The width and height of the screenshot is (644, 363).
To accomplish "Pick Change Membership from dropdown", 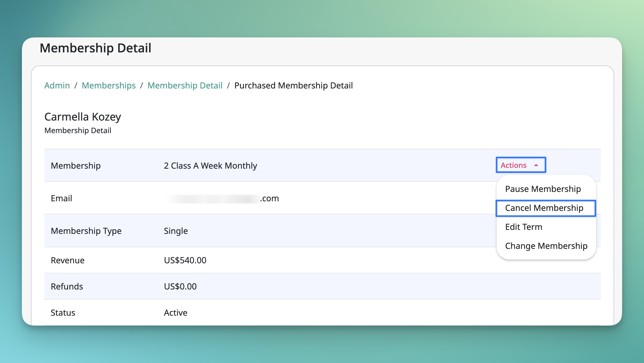I will [546, 246].
